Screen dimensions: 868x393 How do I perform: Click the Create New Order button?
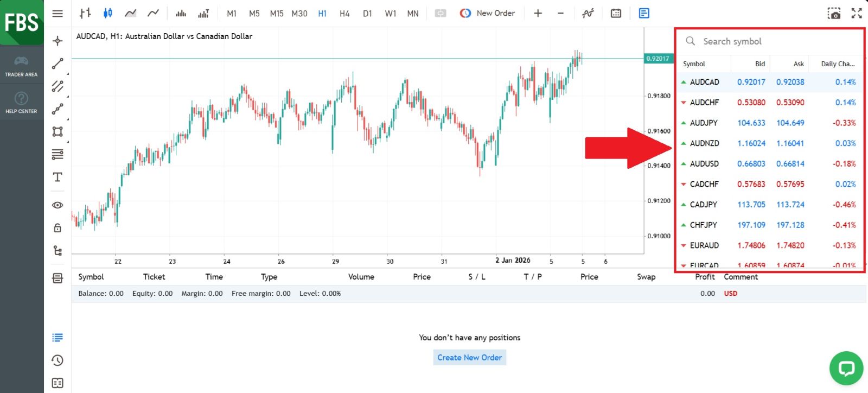tap(469, 357)
